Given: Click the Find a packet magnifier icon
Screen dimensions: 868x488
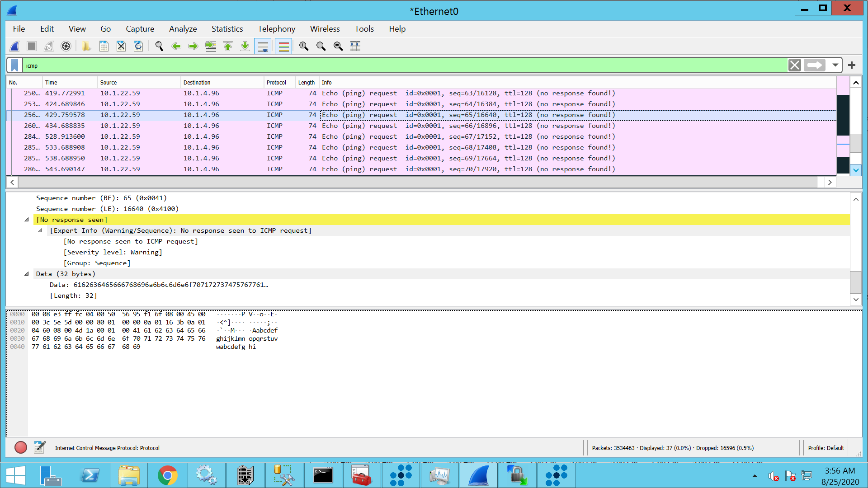Looking at the screenshot, I should [x=159, y=46].
